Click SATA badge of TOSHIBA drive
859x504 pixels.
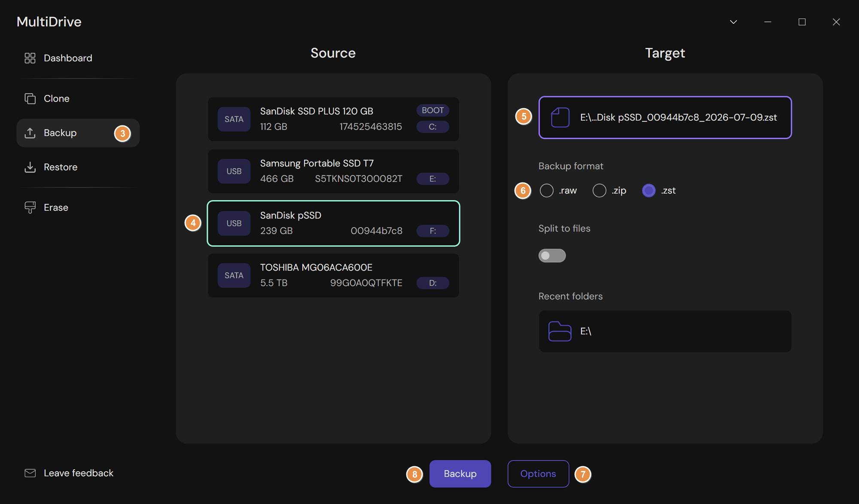point(234,275)
